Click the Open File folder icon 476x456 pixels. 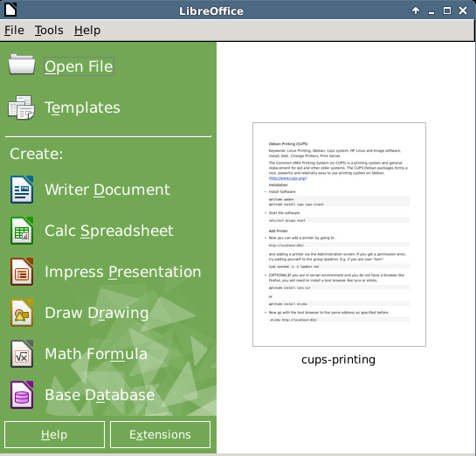pyautogui.click(x=22, y=64)
